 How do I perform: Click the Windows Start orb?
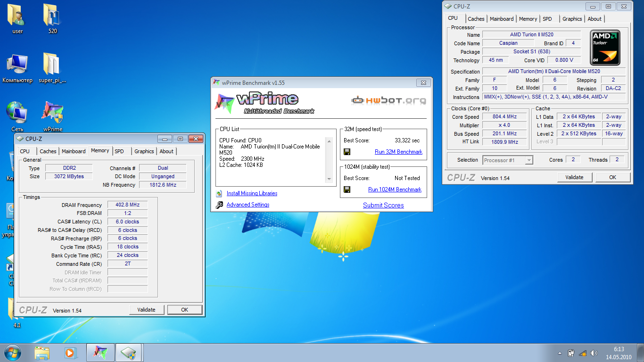[x=12, y=353]
